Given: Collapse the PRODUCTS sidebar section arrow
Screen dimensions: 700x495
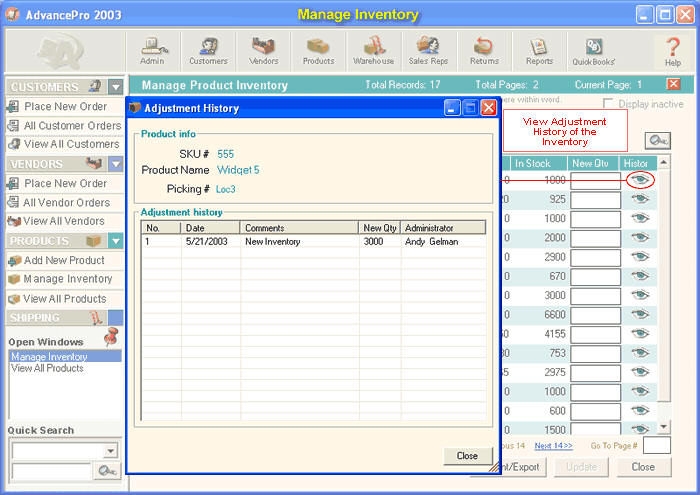Looking at the screenshot, I should point(116,241).
